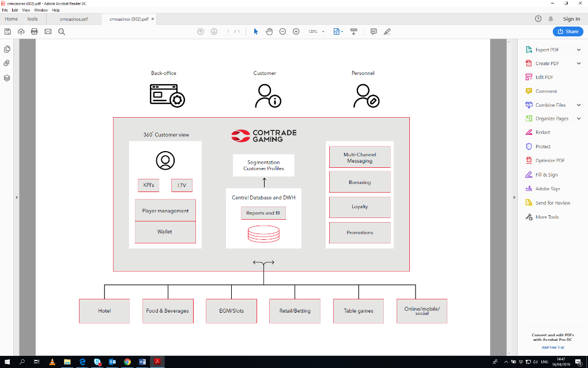
Task: Click the Save file icon
Action: pos(7,32)
